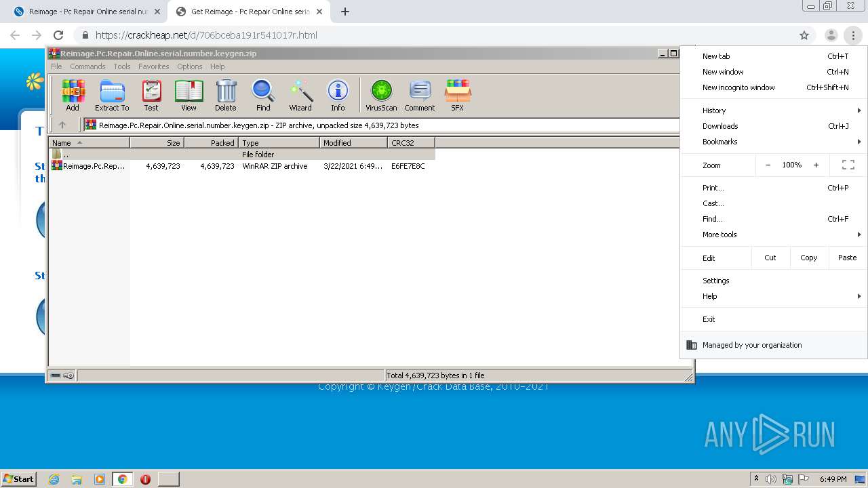This screenshot has width=868, height=488.
Task: Sort by Modified column header
Action: [x=353, y=143]
